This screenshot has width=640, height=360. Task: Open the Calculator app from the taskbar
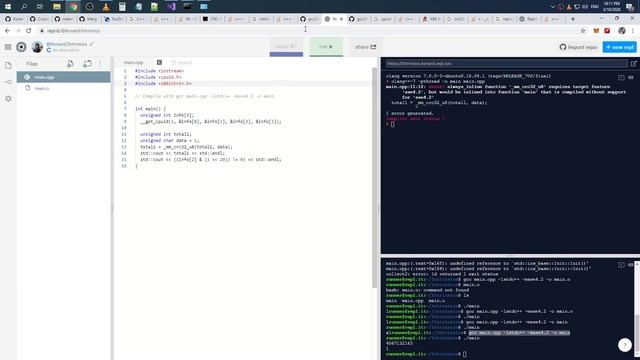coord(122,7)
